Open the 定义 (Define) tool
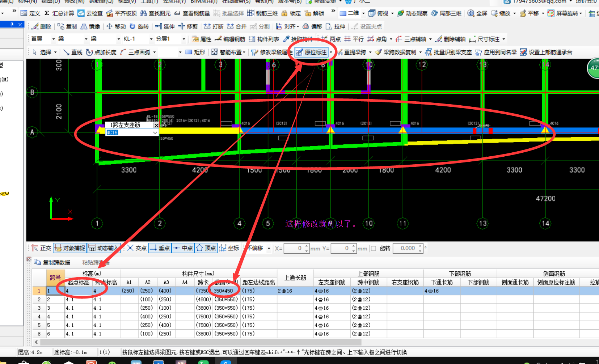The image size is (599, 364). 30,13
